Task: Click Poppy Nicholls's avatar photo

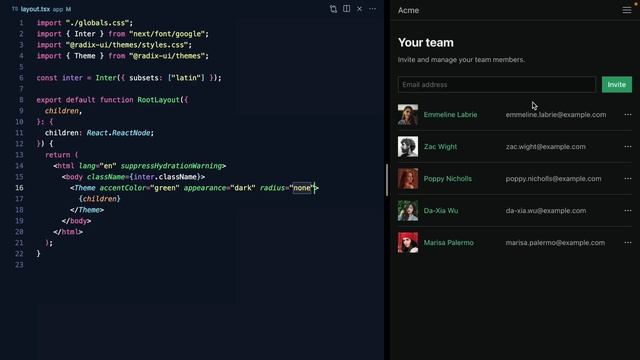Action: click(408, 178)
